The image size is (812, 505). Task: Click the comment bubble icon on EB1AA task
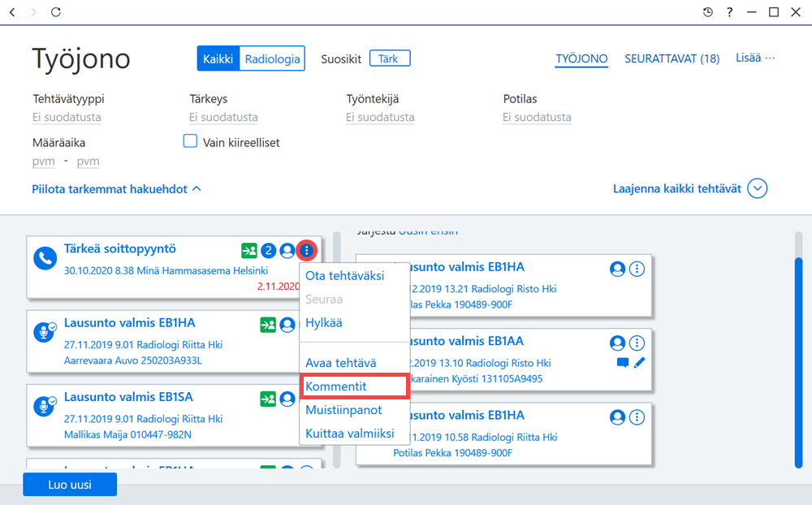(x=623, y=363)
